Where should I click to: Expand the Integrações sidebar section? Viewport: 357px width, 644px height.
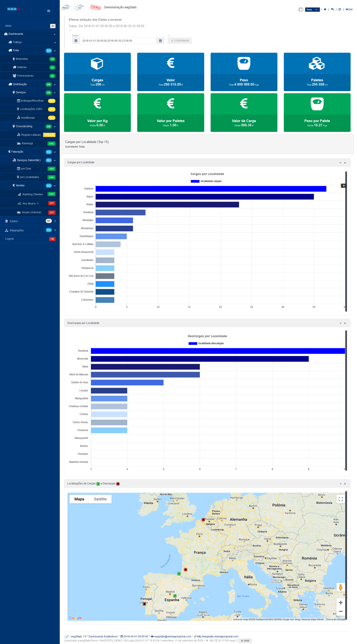pos(30,230)
